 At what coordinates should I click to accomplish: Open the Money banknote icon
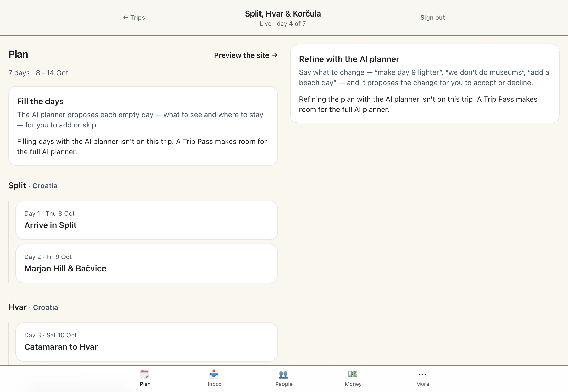point(353,374)
